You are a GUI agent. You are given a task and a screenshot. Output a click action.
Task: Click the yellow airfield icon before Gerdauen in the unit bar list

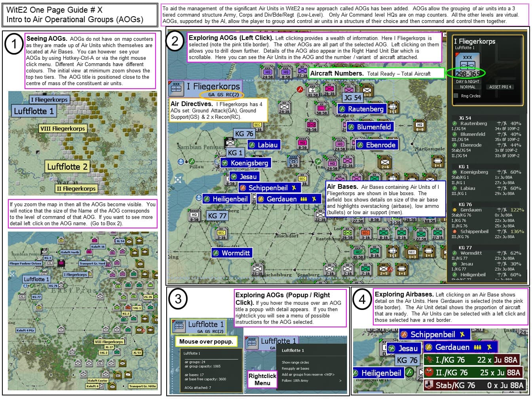[x=454, y=210]
